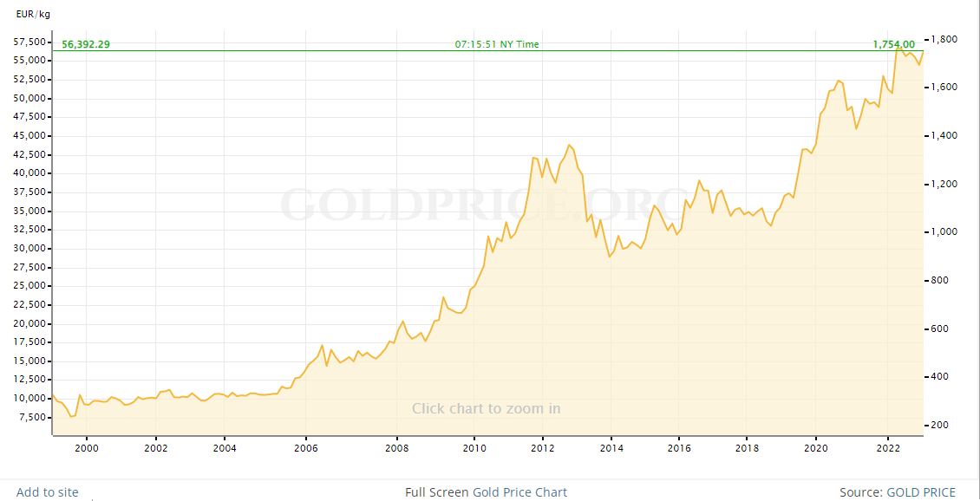
Task: Open the Full Screen Gold Price Chart link
Action: pos(486,492)
